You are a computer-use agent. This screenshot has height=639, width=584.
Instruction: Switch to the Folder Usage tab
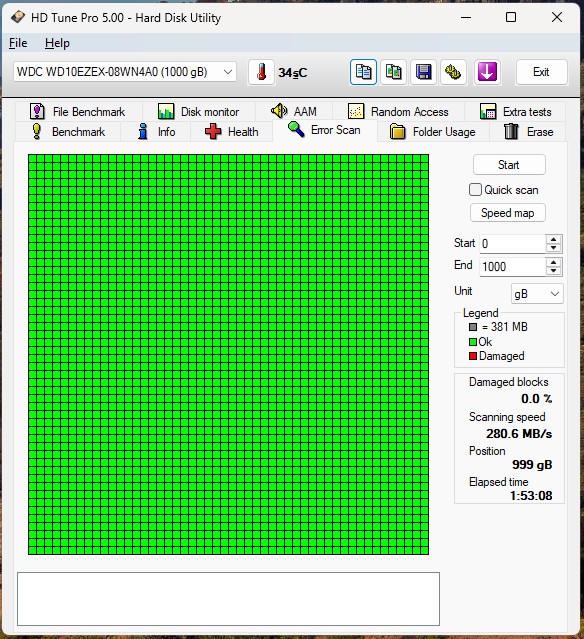433,132
